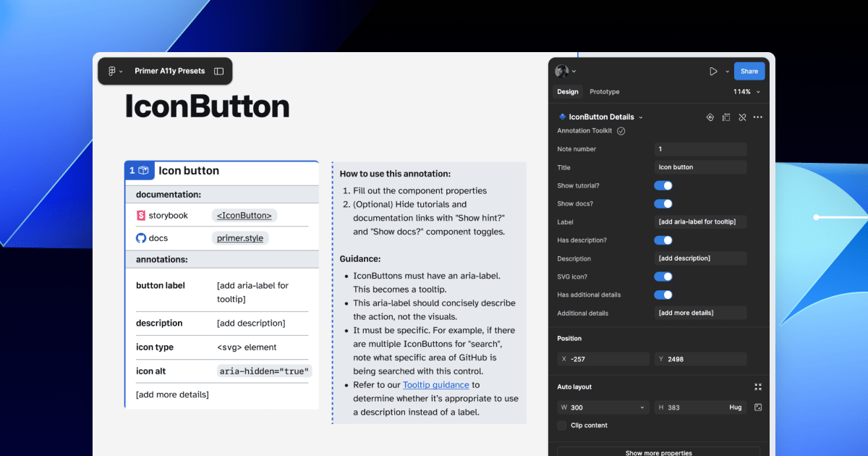Click the detach instance icon
This screenshot has width=868, height=456.
click(x=741, y=117)
